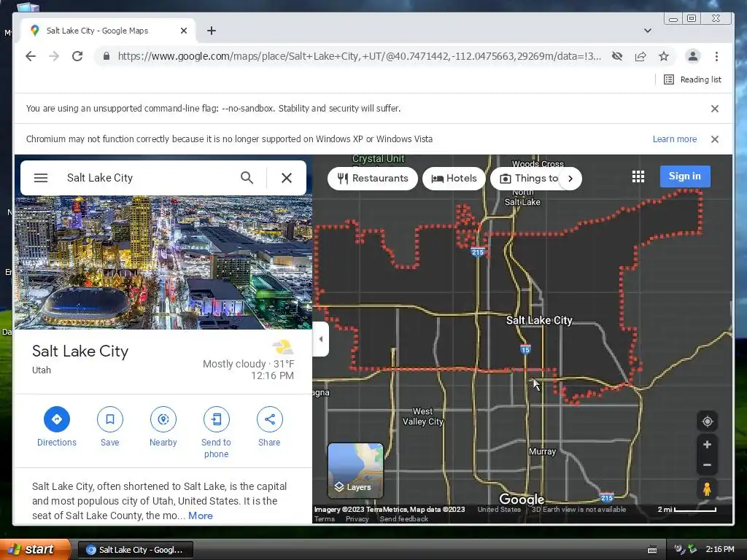Open the on-screen keyboard tray icon
The height and width of the screenshot is (560, 747).
click(652, 550)
